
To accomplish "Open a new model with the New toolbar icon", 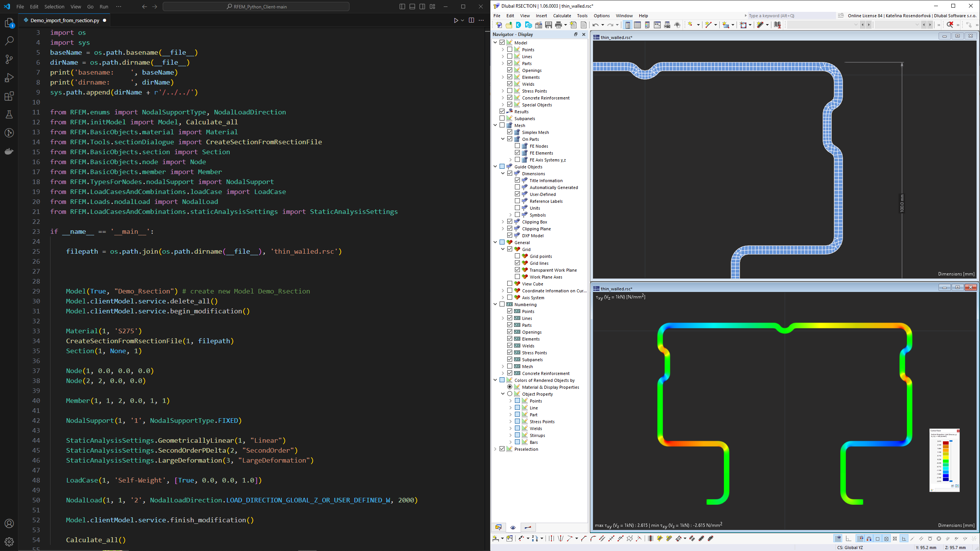I will coord(499,24).
